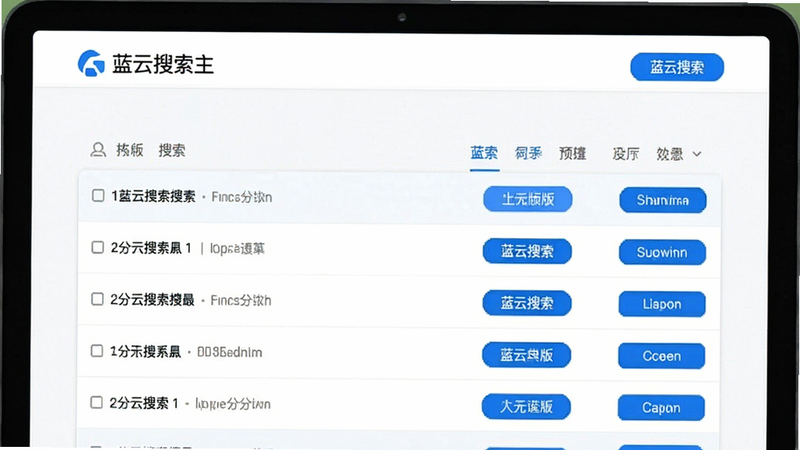
Task: Check the box for 1蓝云搜索搜索 row
Action: coord(98,195)
